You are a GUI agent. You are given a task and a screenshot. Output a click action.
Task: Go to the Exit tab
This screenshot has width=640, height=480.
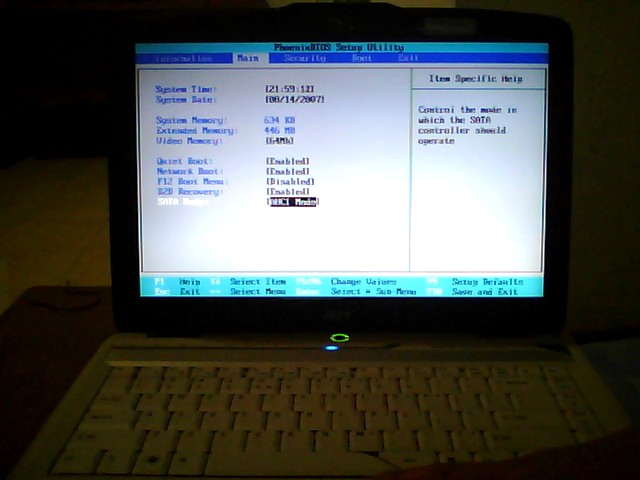click(x=408, y=58)
